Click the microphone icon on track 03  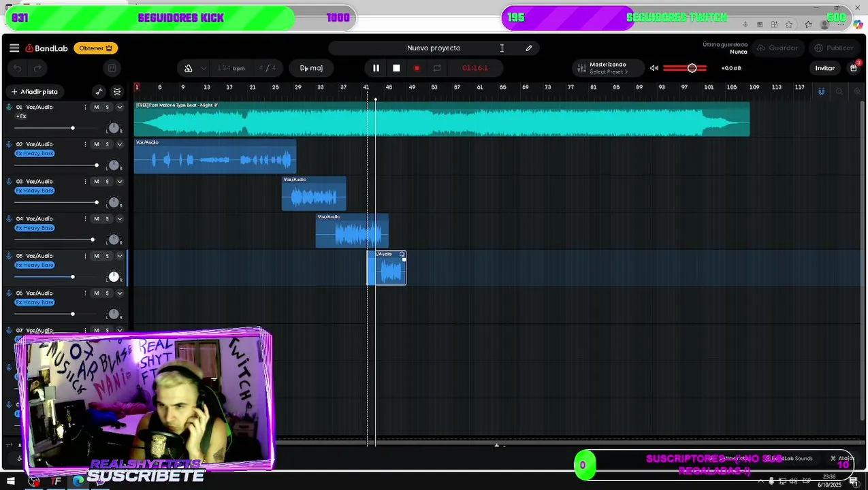click(x=9, y=181)
